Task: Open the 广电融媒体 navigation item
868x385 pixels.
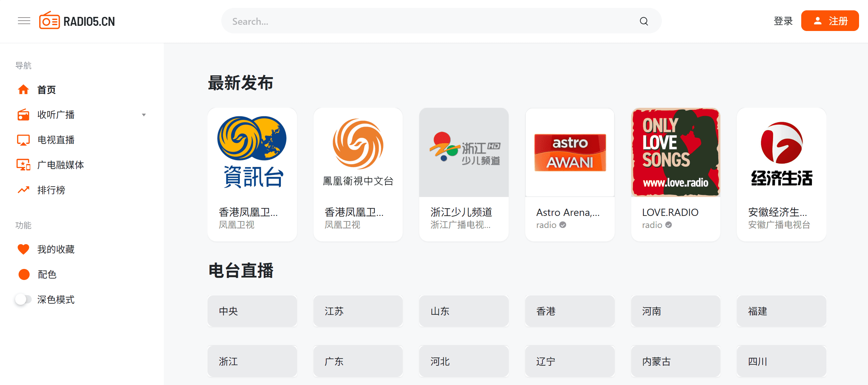Action: point(82,165)
